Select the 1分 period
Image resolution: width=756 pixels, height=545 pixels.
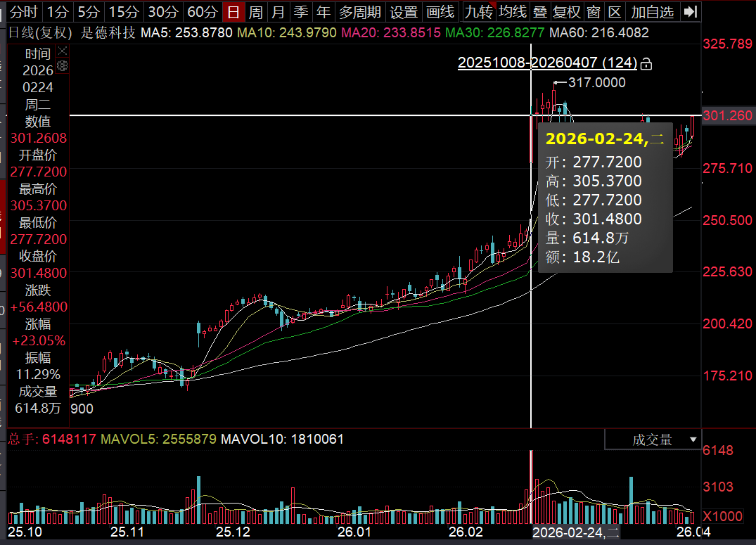pyautogui.click(x=58, y=11)
